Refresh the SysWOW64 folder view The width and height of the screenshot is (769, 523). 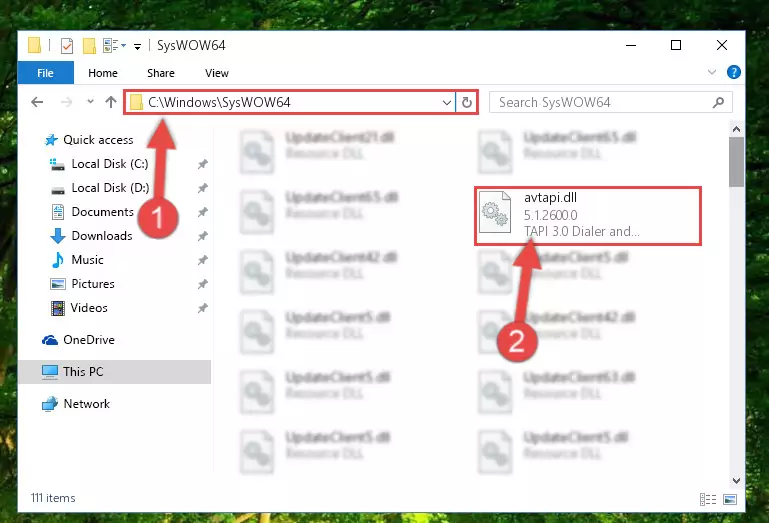(467, 103)
